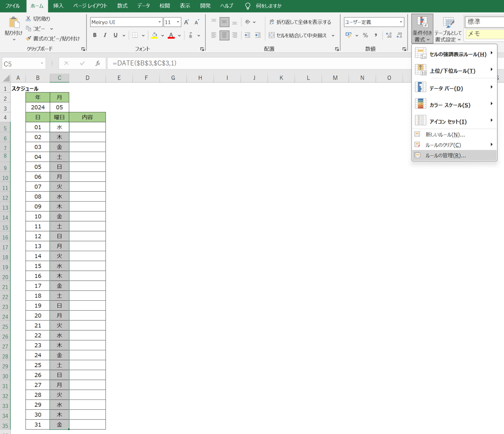The width and height of the screenshot is (504, 434).
Task: Click the format painter brush icon
Action: pyautogui.click(x=29, y=38)
